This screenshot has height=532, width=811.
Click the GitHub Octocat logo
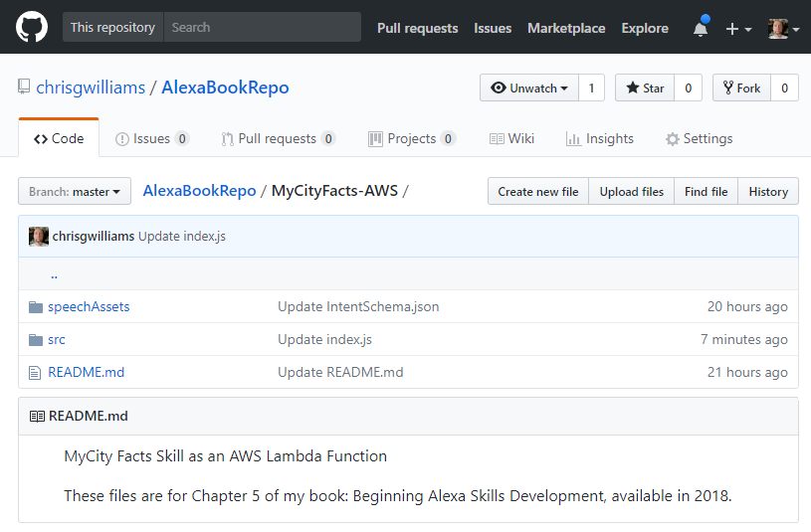coord(32,28)
